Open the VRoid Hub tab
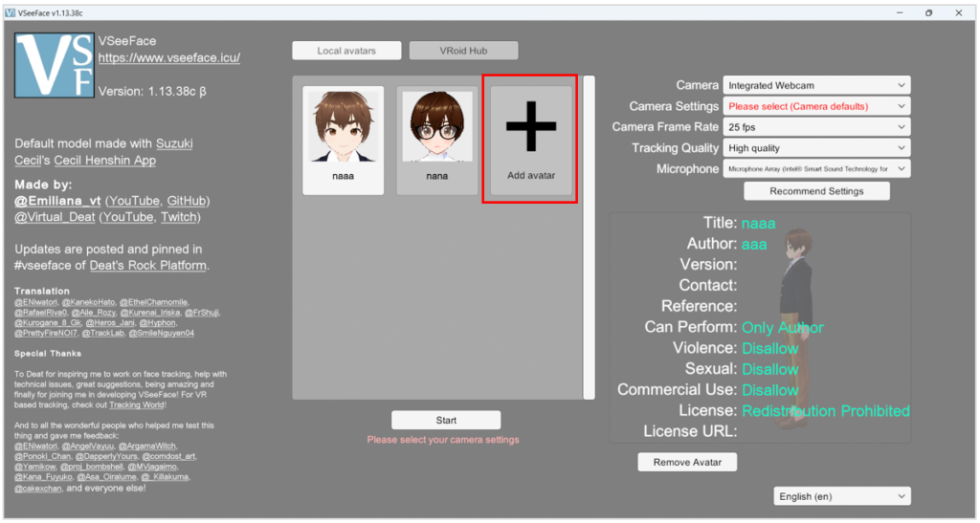The width and height of the screenshot is (980, 523). (x=463, y=51)
